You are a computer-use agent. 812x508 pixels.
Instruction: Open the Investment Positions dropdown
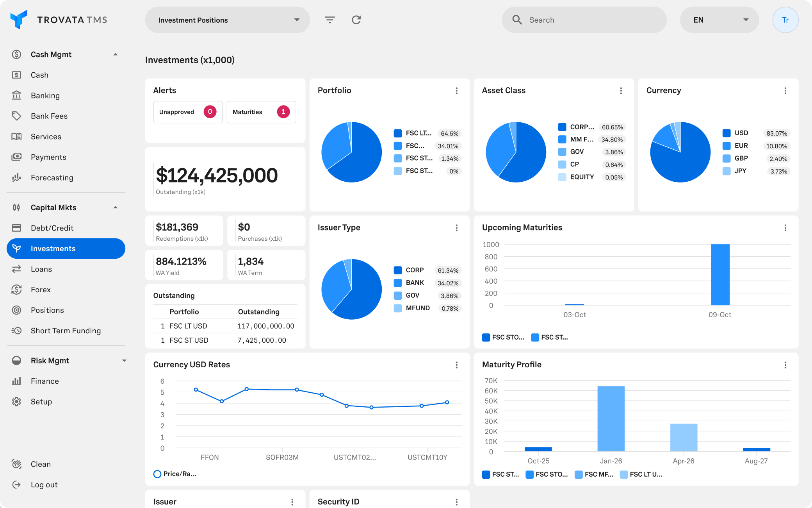click(x=227, y=20)
